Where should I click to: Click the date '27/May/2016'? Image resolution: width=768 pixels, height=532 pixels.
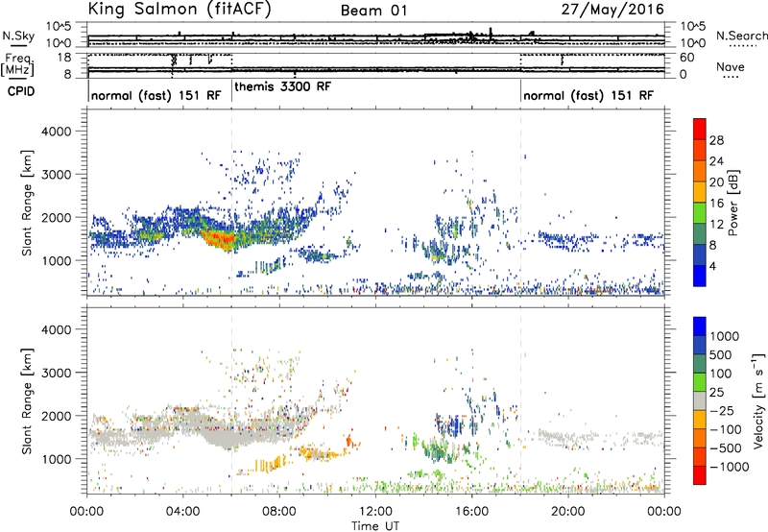pos(612,10)
